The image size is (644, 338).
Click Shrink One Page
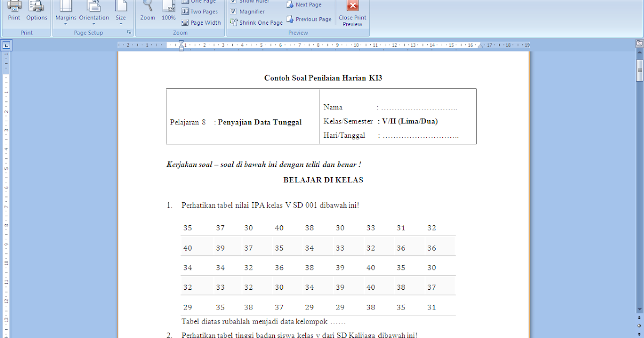(257, 23)
